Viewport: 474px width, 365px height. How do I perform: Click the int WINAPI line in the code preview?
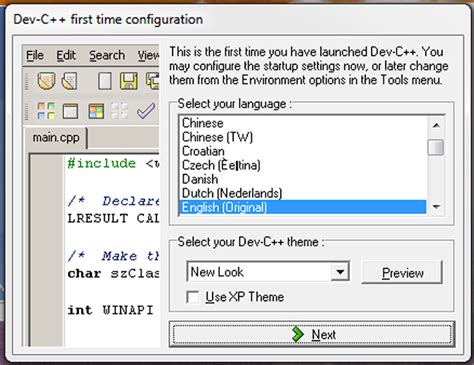(110, 310)
